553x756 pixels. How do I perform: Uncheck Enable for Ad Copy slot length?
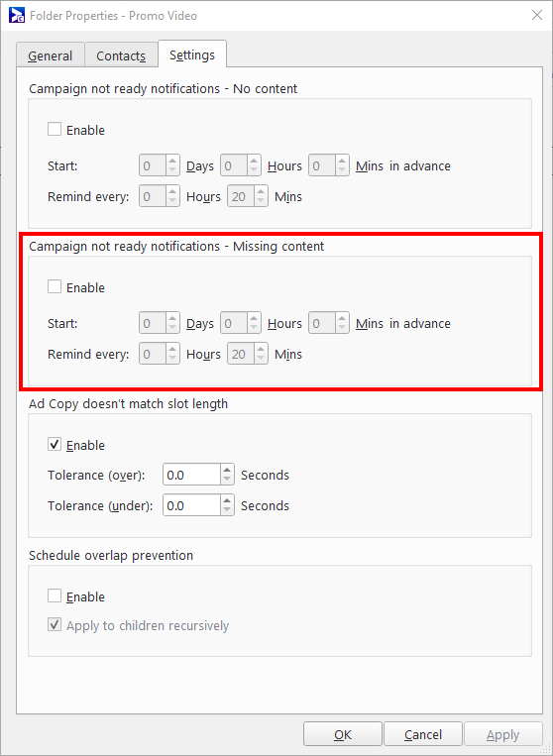(x=55, y=445)
